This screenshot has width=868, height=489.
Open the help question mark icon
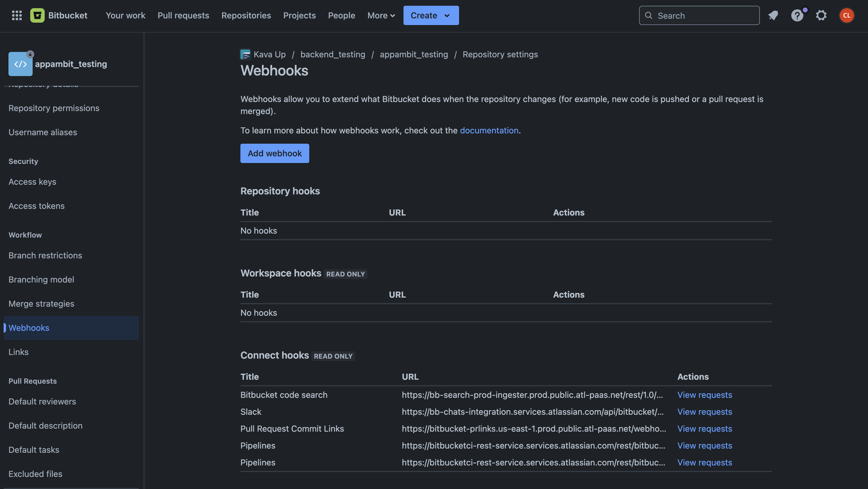coord(797,15)
